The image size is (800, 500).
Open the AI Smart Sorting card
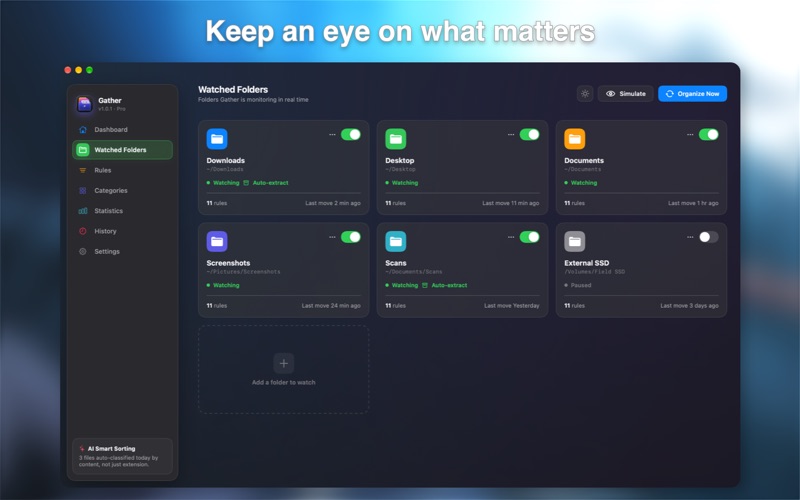(x=122, y=456)
